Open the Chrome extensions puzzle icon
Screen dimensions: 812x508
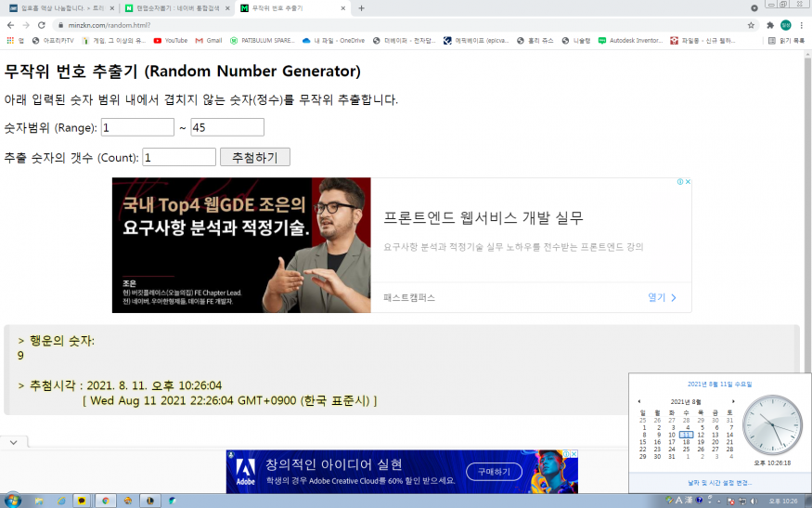tap(770, 25)
